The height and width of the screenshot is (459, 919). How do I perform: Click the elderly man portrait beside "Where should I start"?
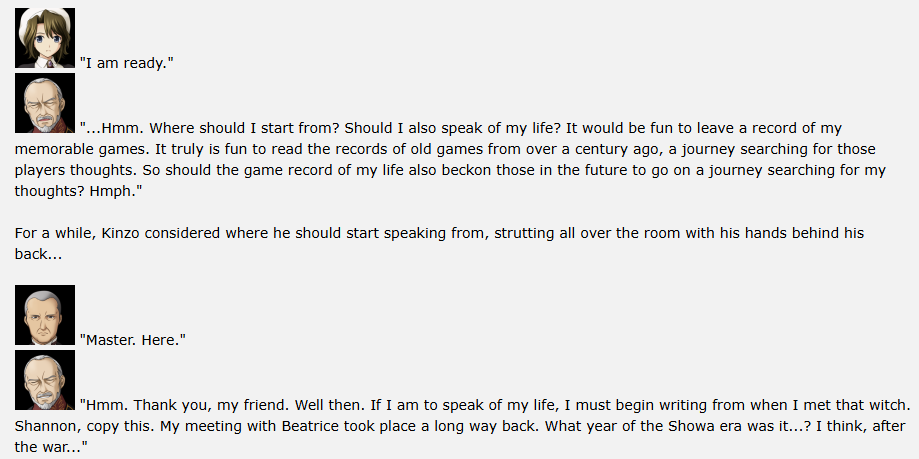tap(45, 103)
